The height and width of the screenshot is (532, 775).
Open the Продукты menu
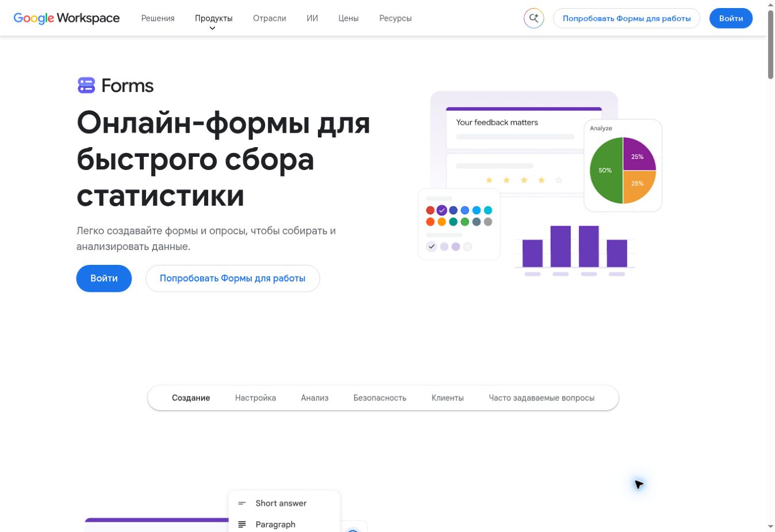pyautogui.click(x=213, y=18)
